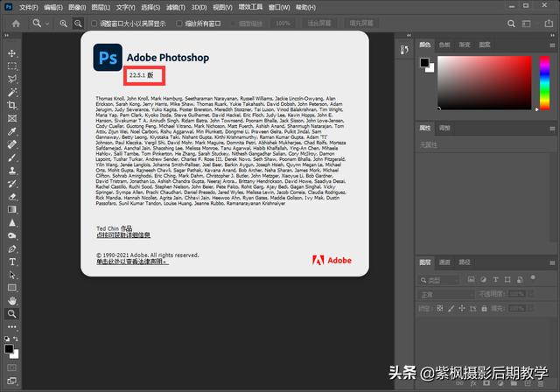Select the Sharpen triangle tool

pyautogui.click(x=11, y=223)
